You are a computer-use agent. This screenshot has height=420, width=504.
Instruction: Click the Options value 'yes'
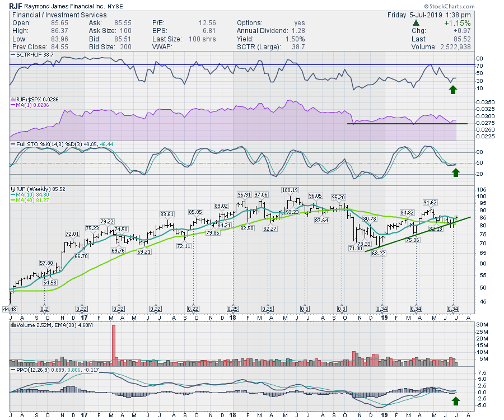coord(300,23)
